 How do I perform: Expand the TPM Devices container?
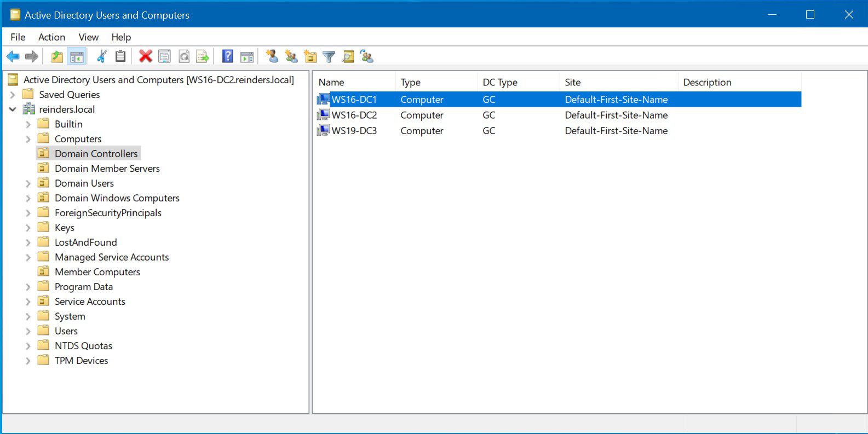pos(28,361)
